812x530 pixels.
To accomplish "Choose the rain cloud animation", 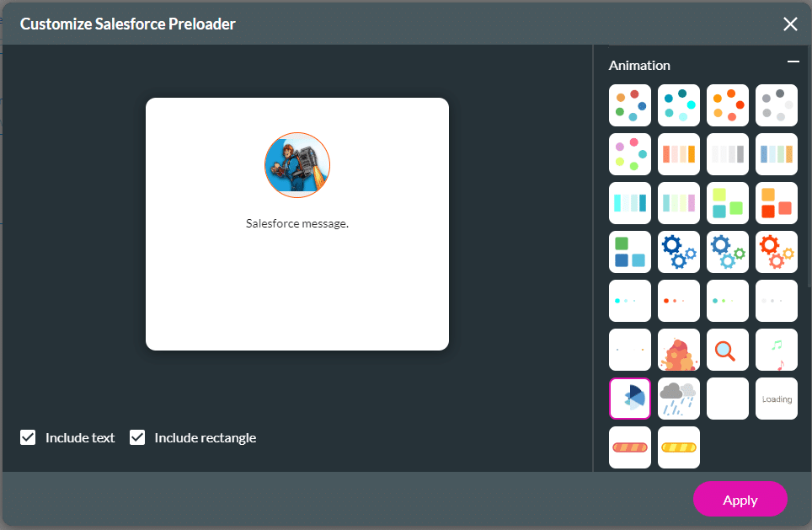I will 679,399.
